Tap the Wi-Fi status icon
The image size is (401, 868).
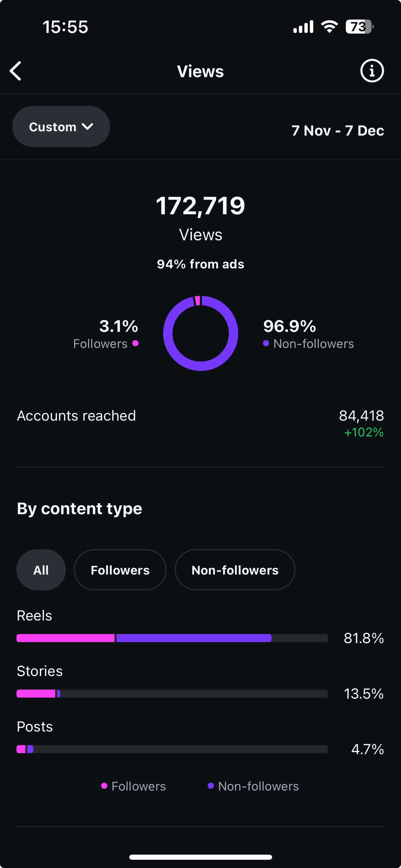pyautogui.click(x=329, y=27)
